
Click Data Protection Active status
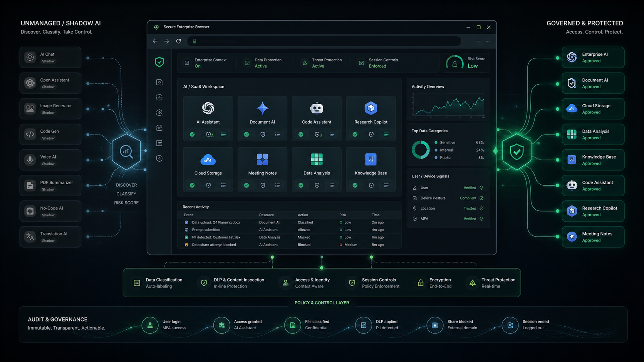[263, 63]
